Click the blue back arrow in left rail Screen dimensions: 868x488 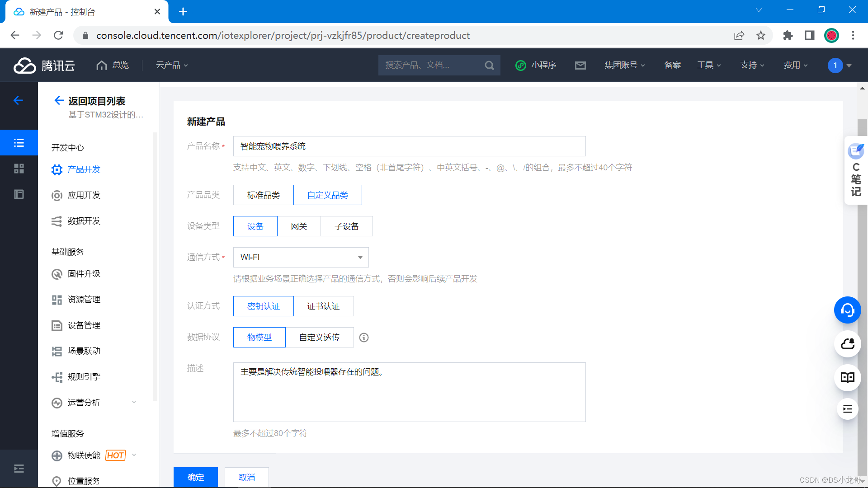pyautogui.click(x=18, y=100)
